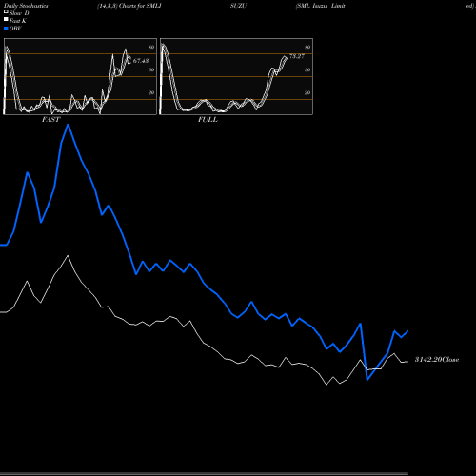Click the SUZU text in the header
Viewport: 476px width, 476px height.
pos(238,6)
